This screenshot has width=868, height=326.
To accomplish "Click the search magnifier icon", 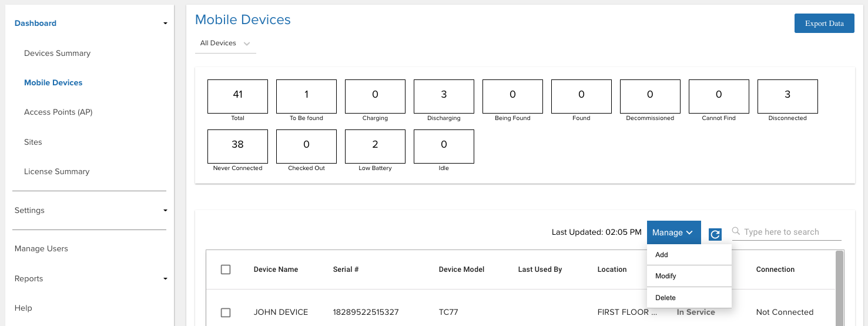I will click(x=736, y=231).
